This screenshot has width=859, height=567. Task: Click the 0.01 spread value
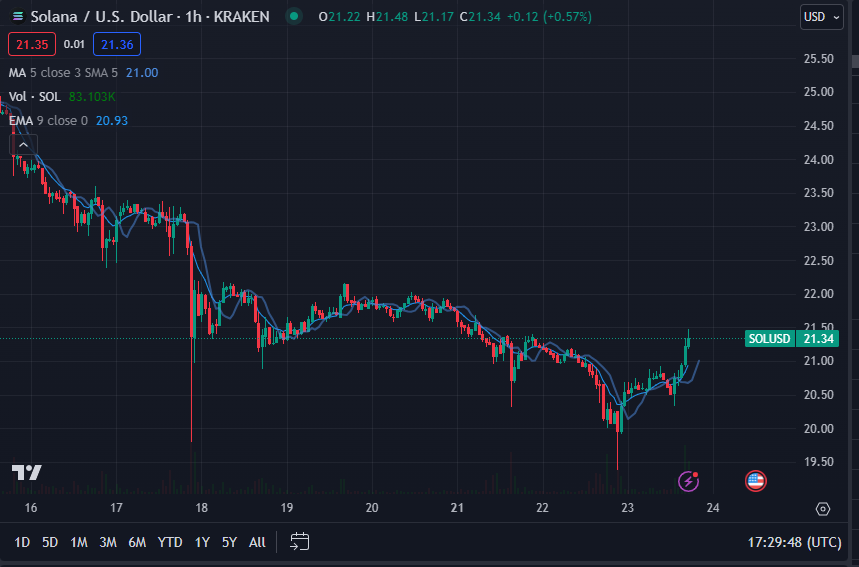74,44
